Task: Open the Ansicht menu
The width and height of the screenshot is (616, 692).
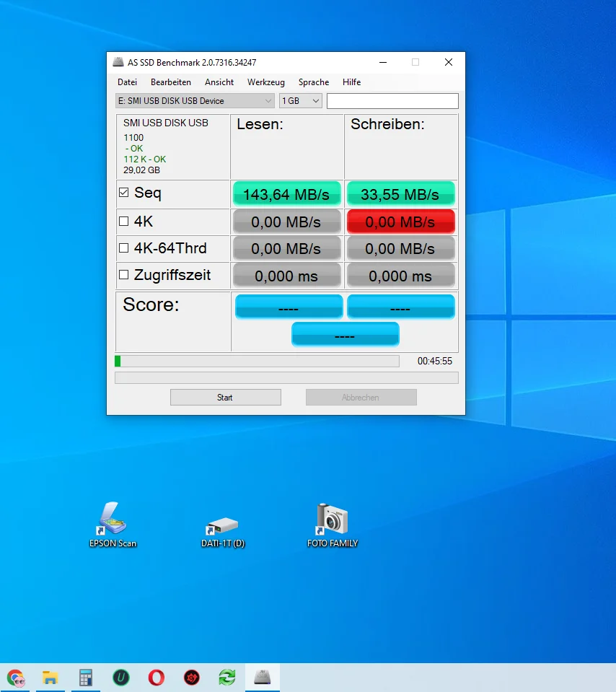Action: 219,82
